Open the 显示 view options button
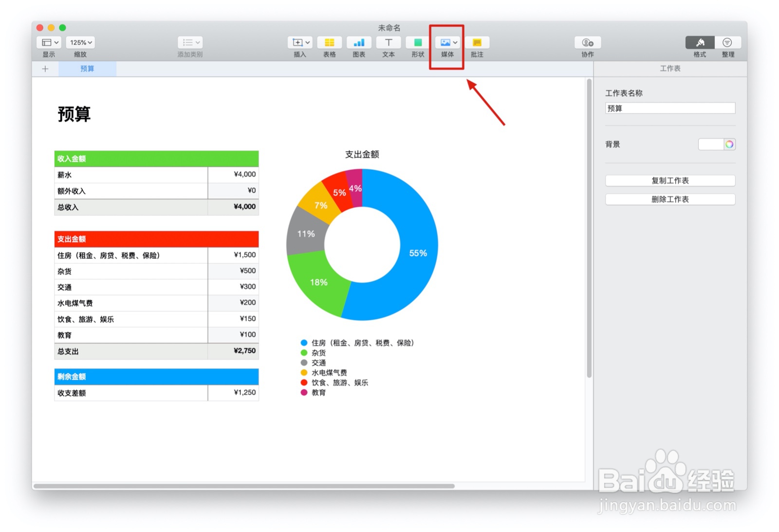Image resolution: width=779 pixels, height=532 pixels. pyautogui.click(x=49, y=42)
